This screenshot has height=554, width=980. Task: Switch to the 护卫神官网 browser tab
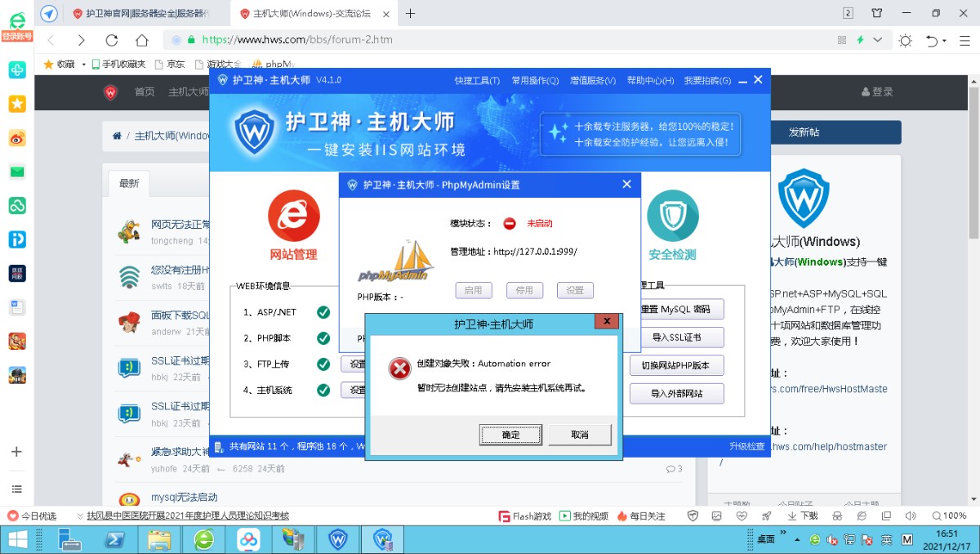[147, 13]
